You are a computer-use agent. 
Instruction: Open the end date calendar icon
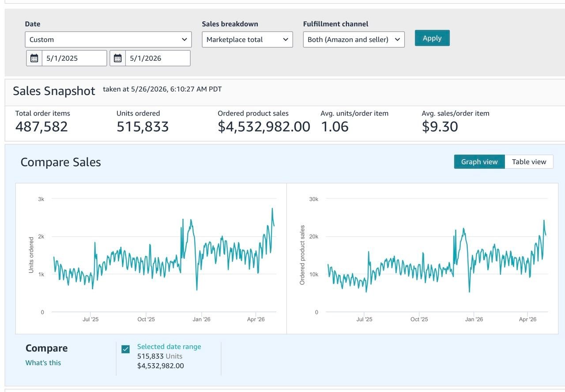click(118, 58)
